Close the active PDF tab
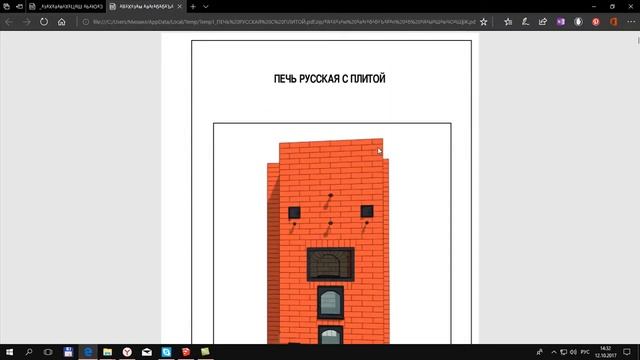640x360 pixels. pos(180,7)
